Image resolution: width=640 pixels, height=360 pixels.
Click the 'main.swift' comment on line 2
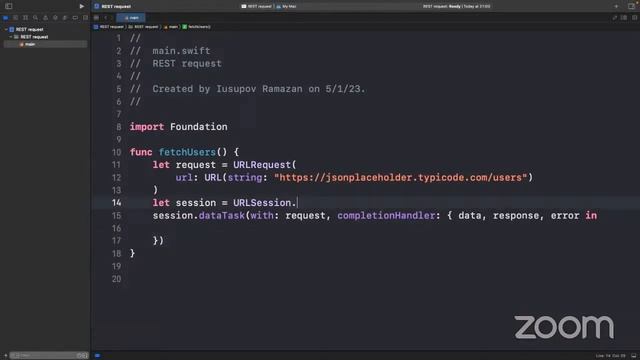coord(182,51)
